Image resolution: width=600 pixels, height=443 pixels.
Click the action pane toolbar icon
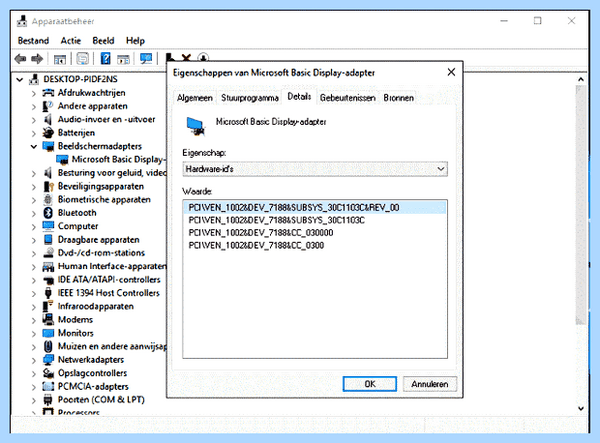[x=123, y=59]
